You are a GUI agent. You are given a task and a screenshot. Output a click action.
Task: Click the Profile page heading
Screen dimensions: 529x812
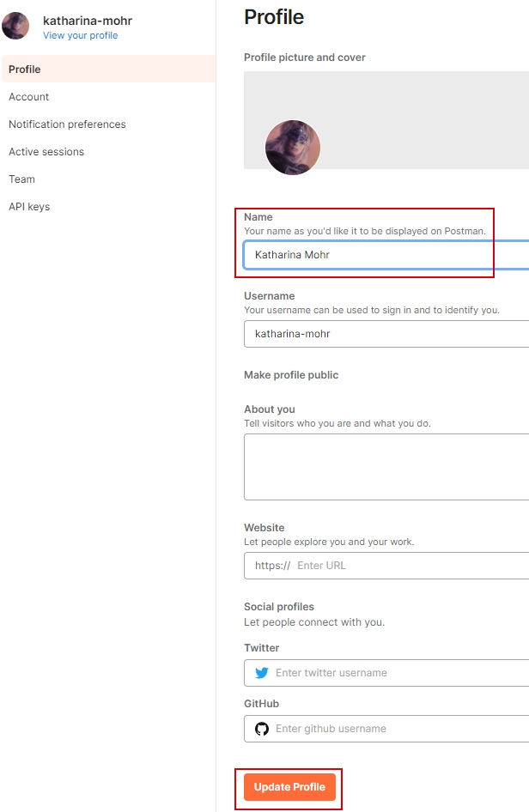pos(274,17)
